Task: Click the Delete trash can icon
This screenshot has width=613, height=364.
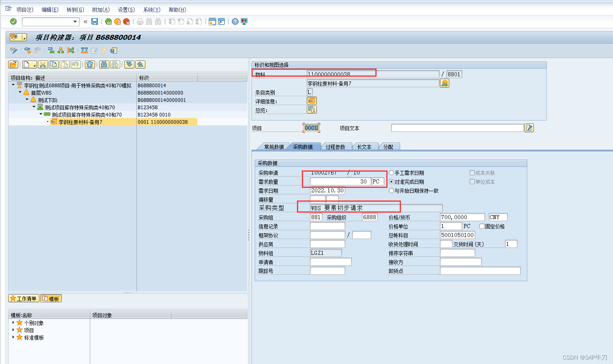Action: [90, 65]
